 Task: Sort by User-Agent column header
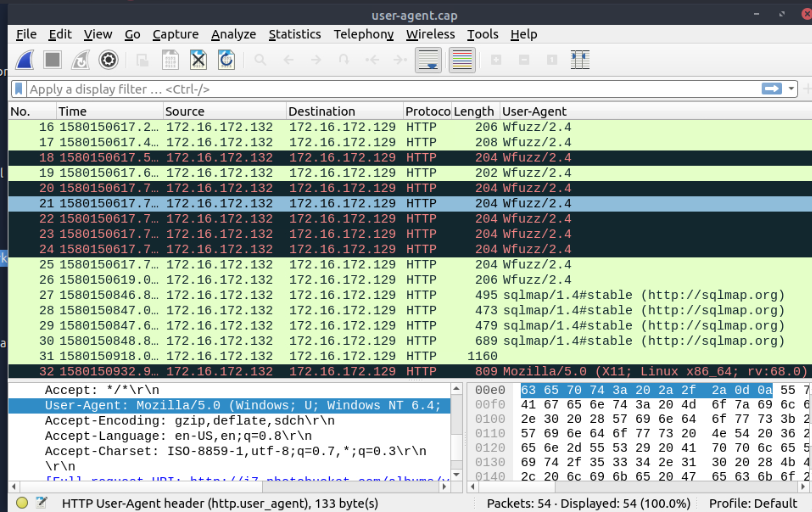click(x=656, y=111)
